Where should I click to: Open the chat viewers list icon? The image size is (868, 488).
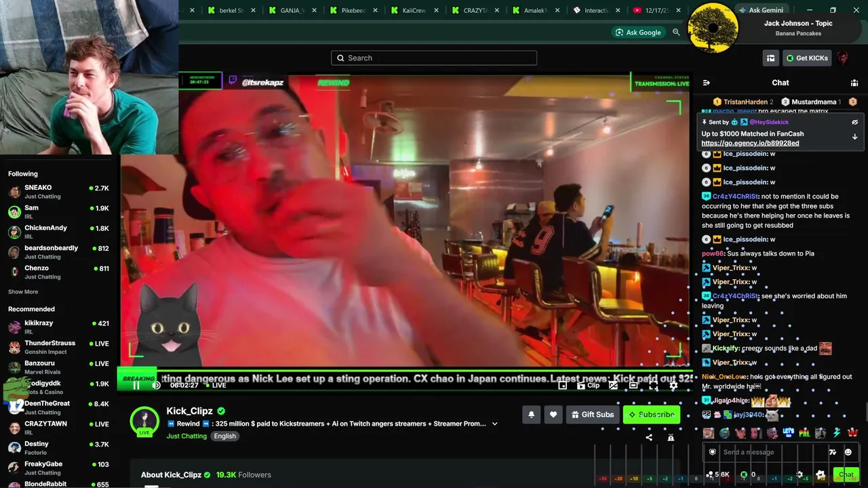coord(854,83)
